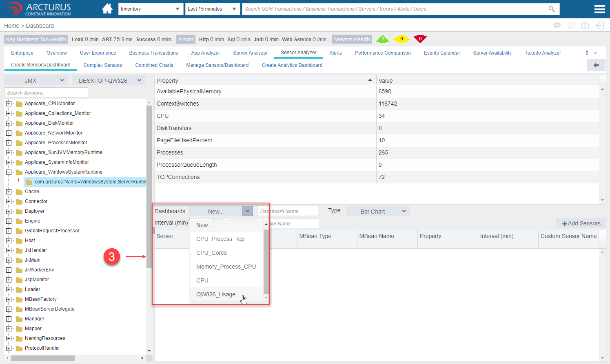Select QW826_Usage from the dashboards list
This screenshot has height=364, width=610.
click(216, 294)
